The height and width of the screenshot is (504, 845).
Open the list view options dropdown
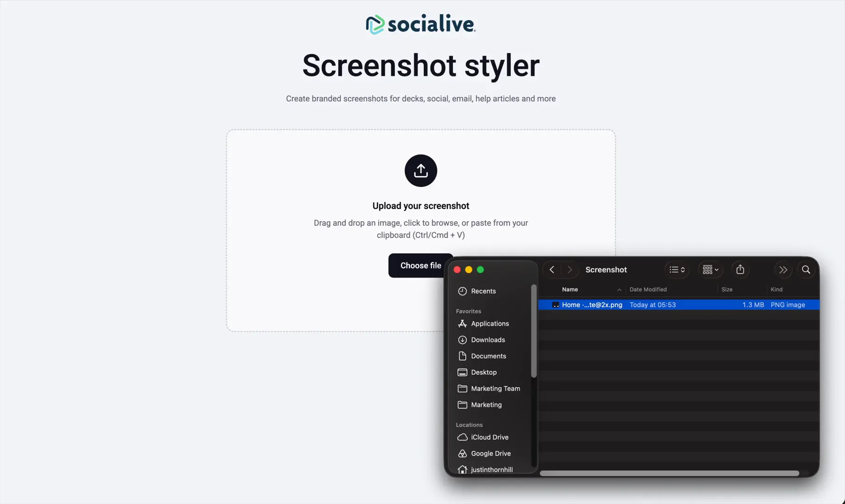coord(677,270)
